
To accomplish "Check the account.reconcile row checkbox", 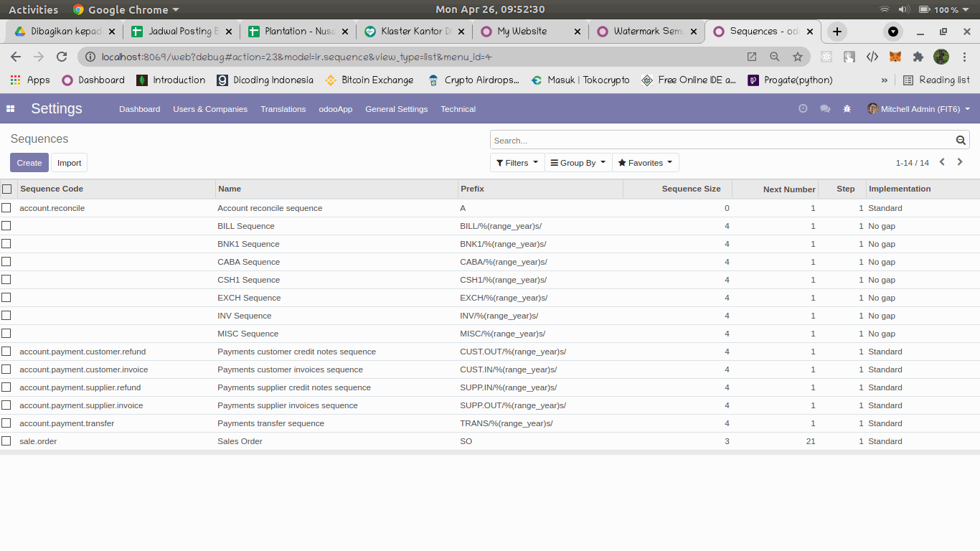I will point(6,208).
